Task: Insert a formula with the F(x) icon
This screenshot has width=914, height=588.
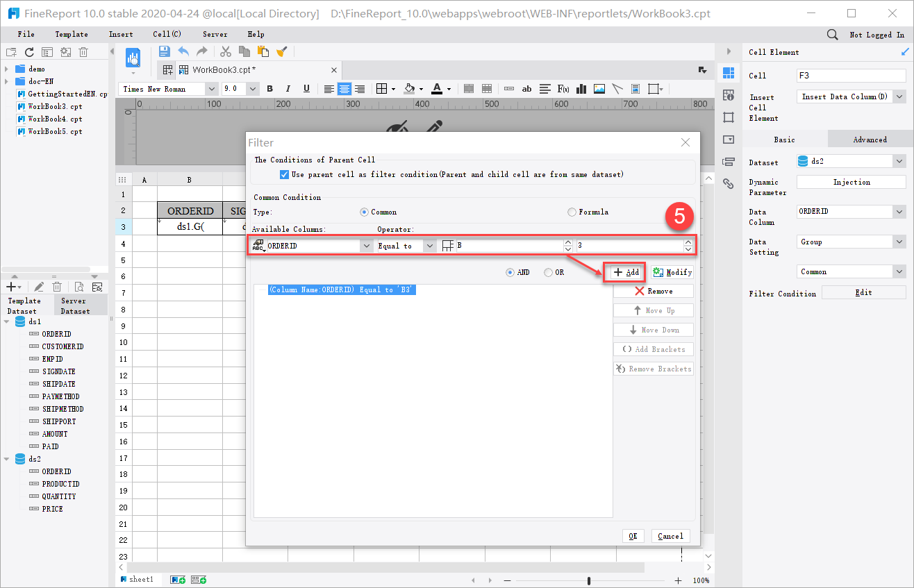Action: (563, 89)
